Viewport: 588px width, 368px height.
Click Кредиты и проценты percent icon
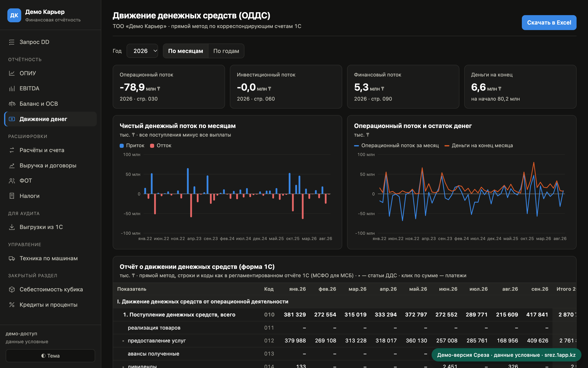(12, 305)
